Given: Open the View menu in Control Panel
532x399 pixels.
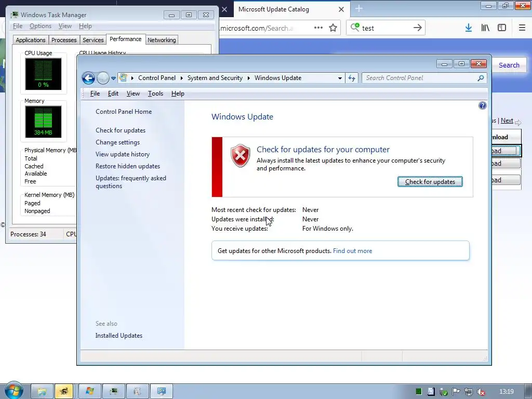Looking at the screenshot, I should click(x=133, y=94).
